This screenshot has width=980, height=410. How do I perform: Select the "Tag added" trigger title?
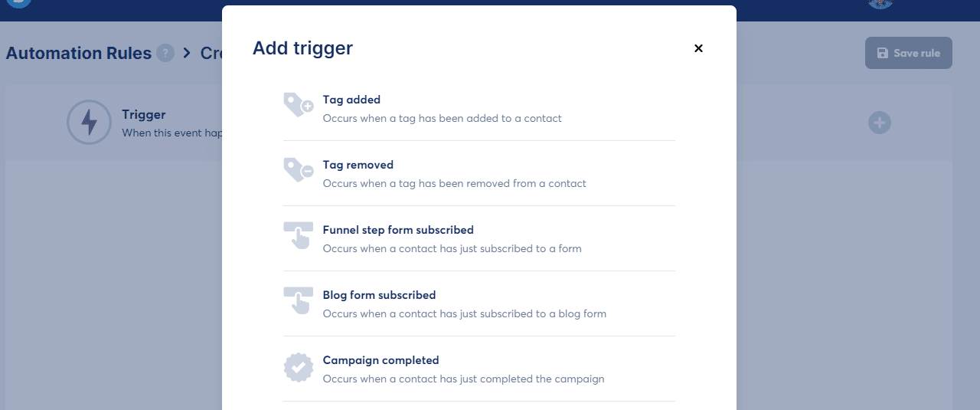tap(351, 100)
